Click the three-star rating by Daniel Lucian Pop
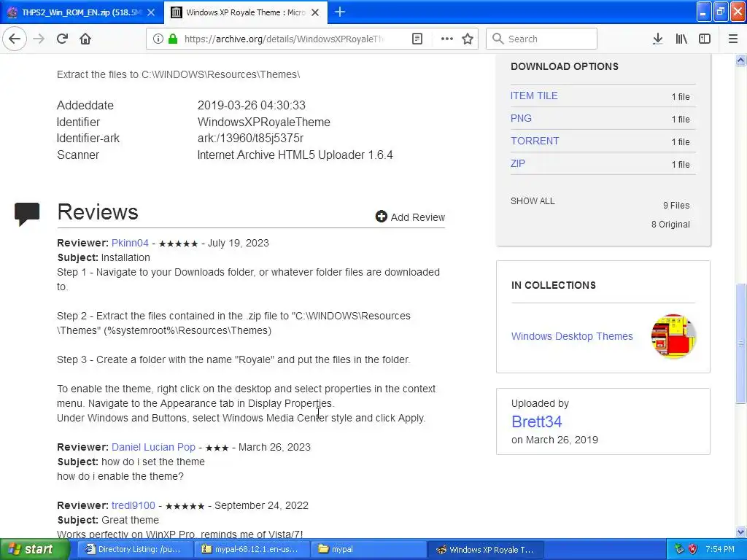 point(217,448)
